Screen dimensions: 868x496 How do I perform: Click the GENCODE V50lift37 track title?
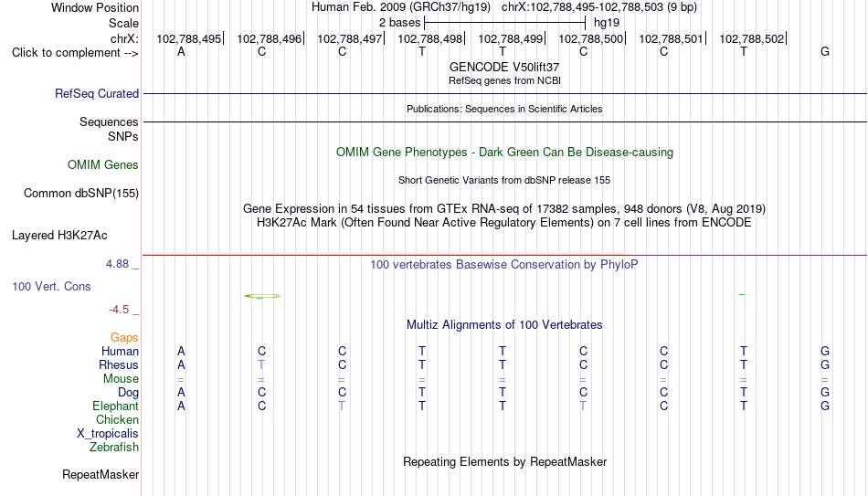pyautogui.click(x=504, y=67)
